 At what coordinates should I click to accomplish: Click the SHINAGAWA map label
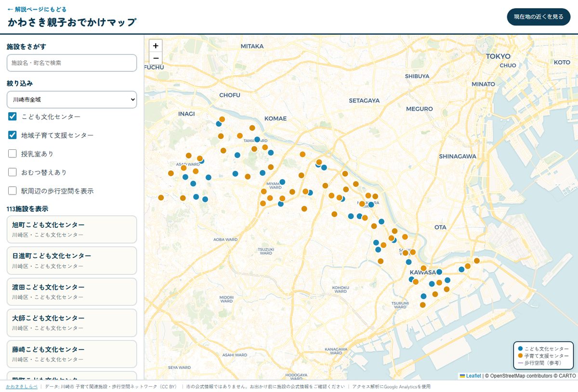(x=458, y=156)
